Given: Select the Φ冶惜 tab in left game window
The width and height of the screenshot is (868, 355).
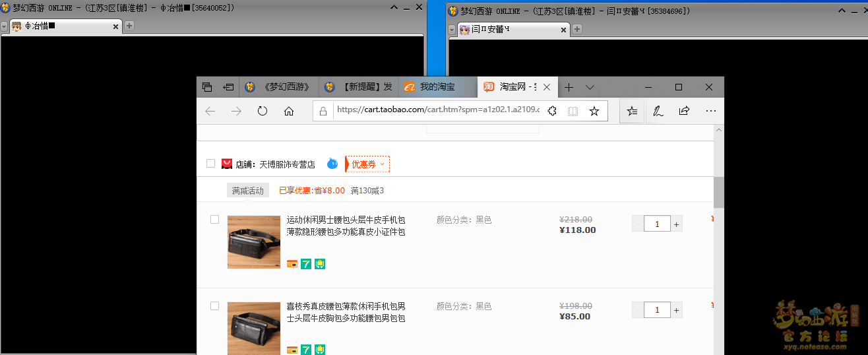Looking at the screenshot, I should click(65, 26).
